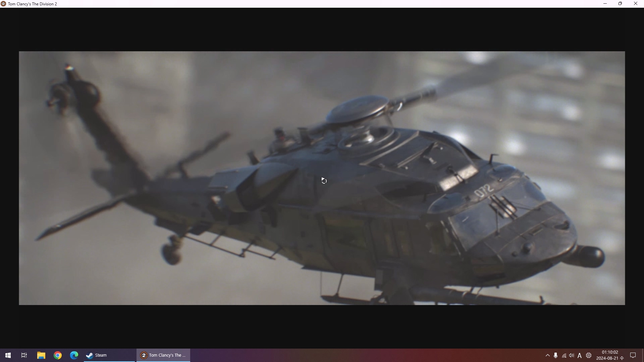
Task: Select Tom Clancy's The Division 2 taskbar button
Action: (163, 355)
